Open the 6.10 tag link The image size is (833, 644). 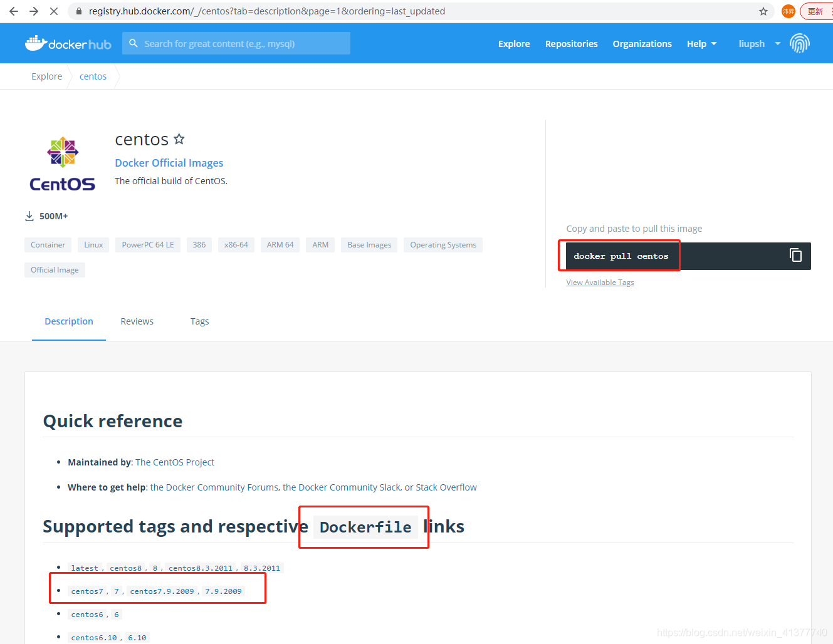[x=137, y=638]
